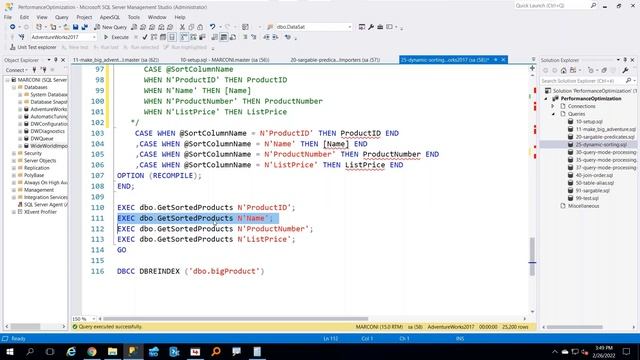Open 10-setup.sql in Solution Explorer
This screenshot has height=360, width=640.
coord(589,122)
